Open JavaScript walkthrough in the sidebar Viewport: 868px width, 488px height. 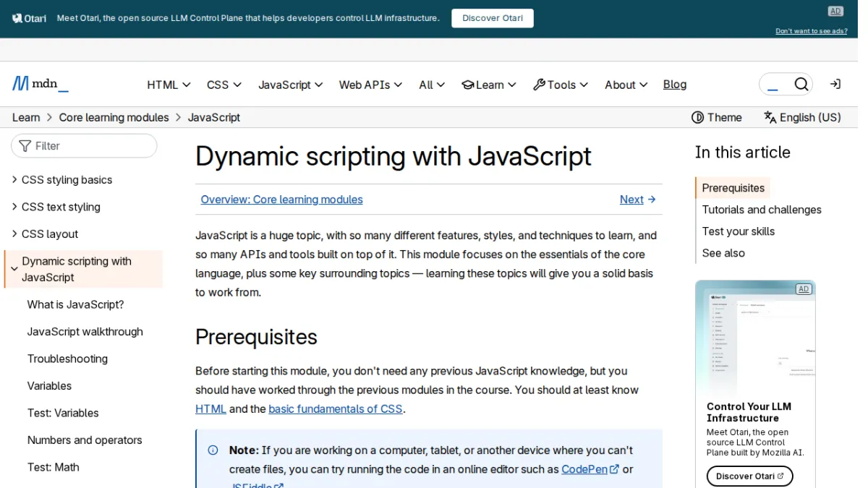[x=85, y=332]
